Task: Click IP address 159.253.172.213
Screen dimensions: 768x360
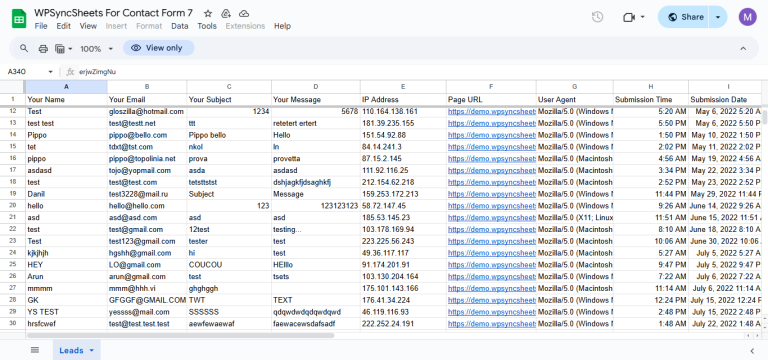Action: tap(403, 194)
